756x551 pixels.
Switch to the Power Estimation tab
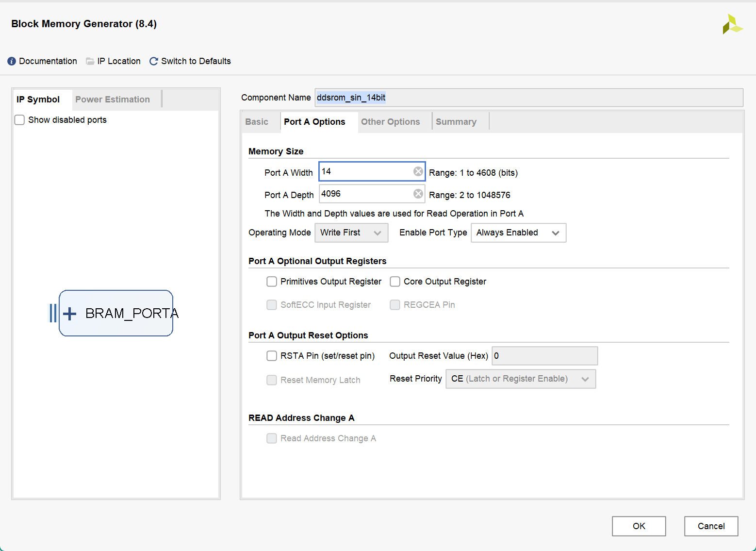pos(113,100)
